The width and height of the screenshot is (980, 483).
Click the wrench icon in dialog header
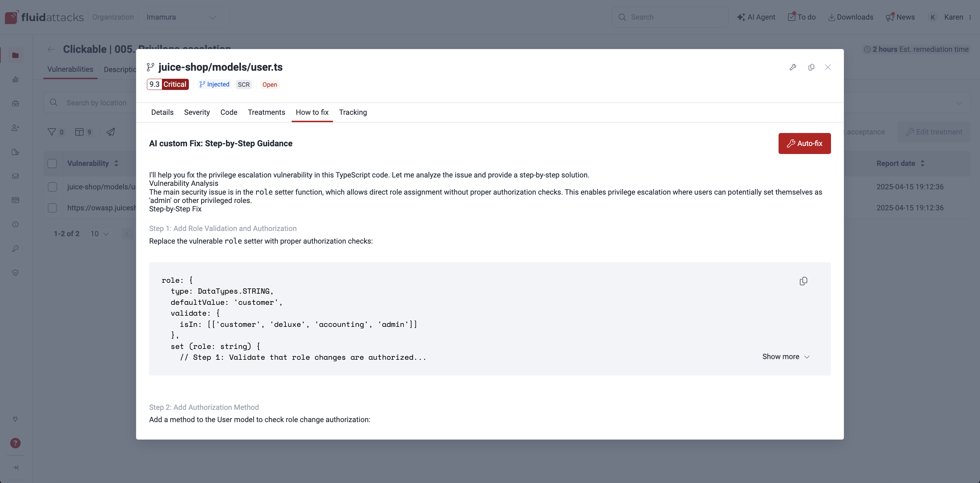coord(793,67)
